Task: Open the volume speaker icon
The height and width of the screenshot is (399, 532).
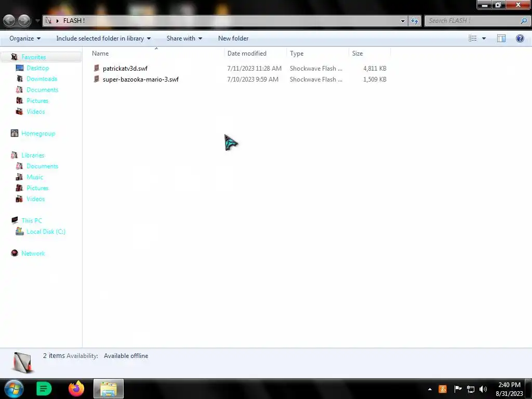Action: click(x=483, y=389)
